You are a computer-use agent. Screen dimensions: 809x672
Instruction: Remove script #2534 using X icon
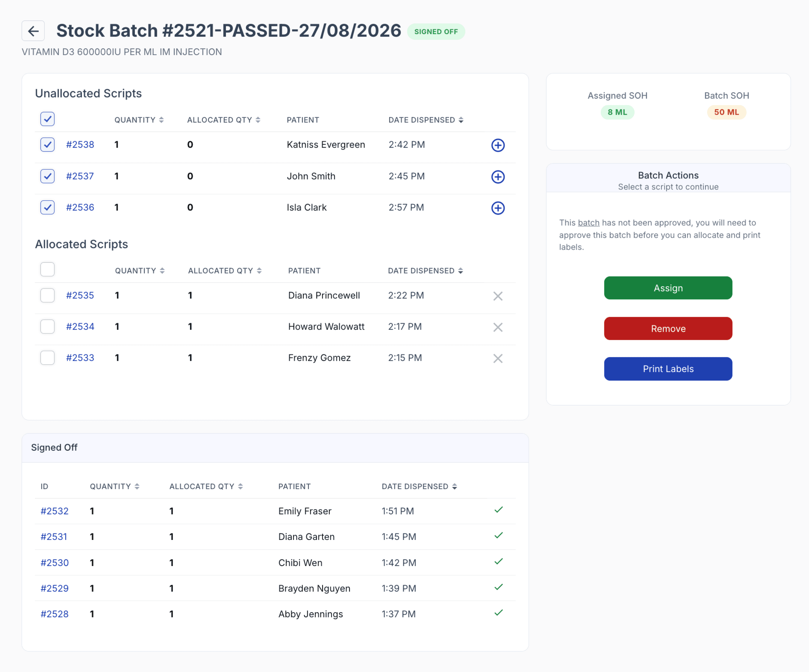(x=498, y=327)
